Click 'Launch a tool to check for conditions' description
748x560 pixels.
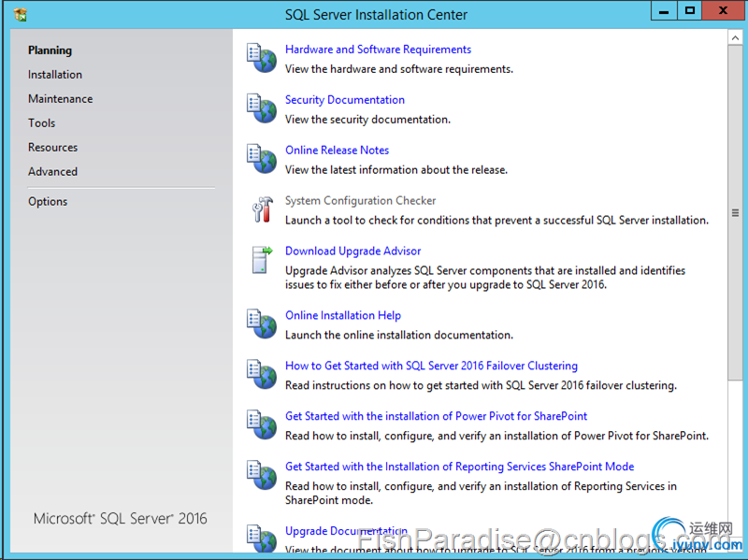496,221
